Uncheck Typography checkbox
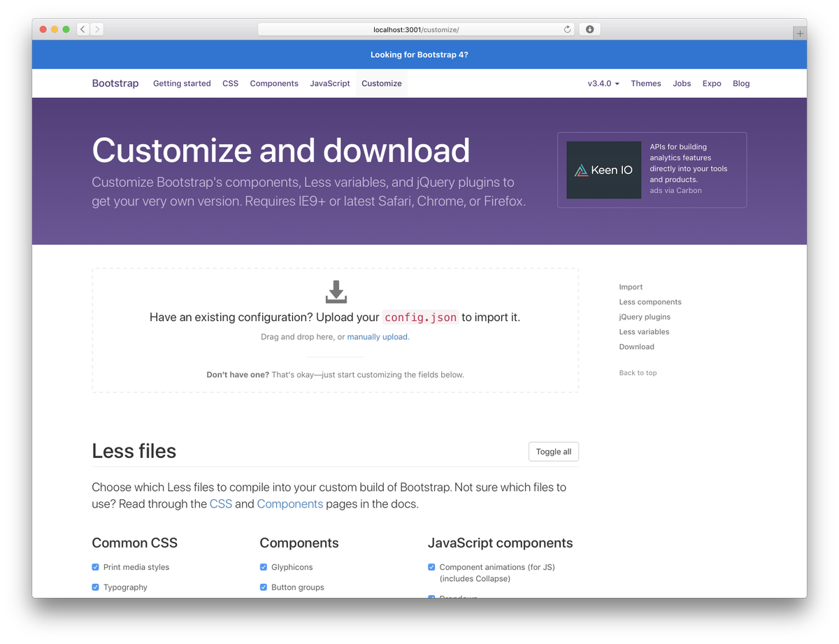The height and width of the screenshot is (644, 839). [x=96, y=587]
